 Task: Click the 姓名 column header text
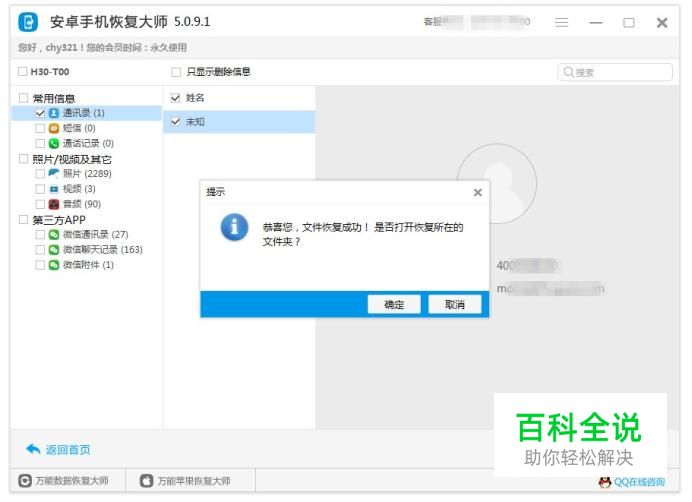coord(195,98)
